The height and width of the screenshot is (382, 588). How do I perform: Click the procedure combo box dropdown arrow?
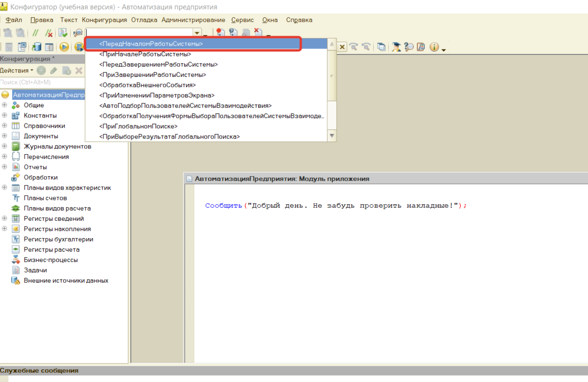197,33
